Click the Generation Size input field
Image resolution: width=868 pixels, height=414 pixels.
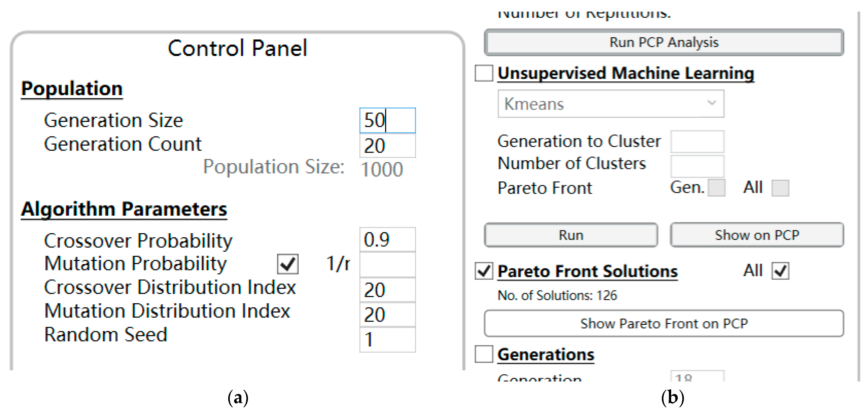click(x=388, y=120)
